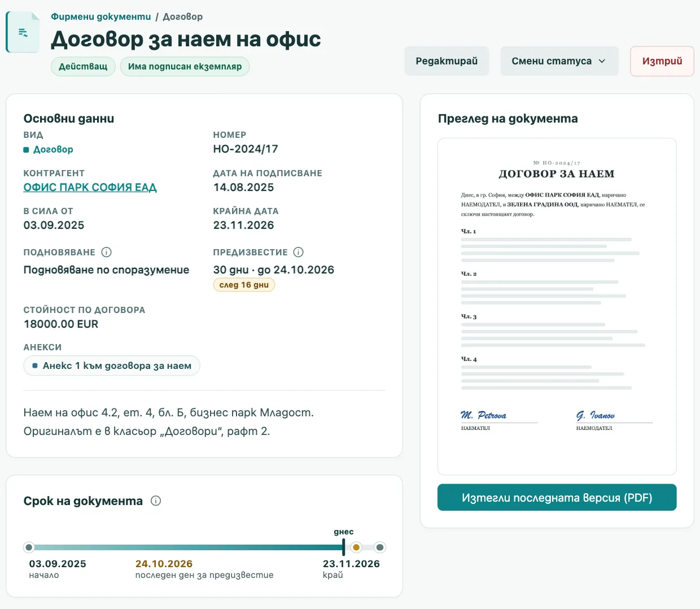
Task: Click the square marker before Договор type
Action: [x=26, y=150]
